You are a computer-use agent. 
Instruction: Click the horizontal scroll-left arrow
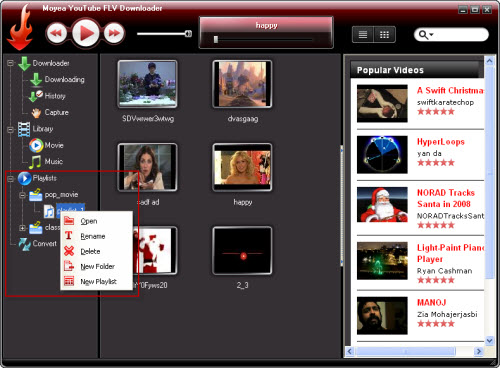(x=350, y=351)
